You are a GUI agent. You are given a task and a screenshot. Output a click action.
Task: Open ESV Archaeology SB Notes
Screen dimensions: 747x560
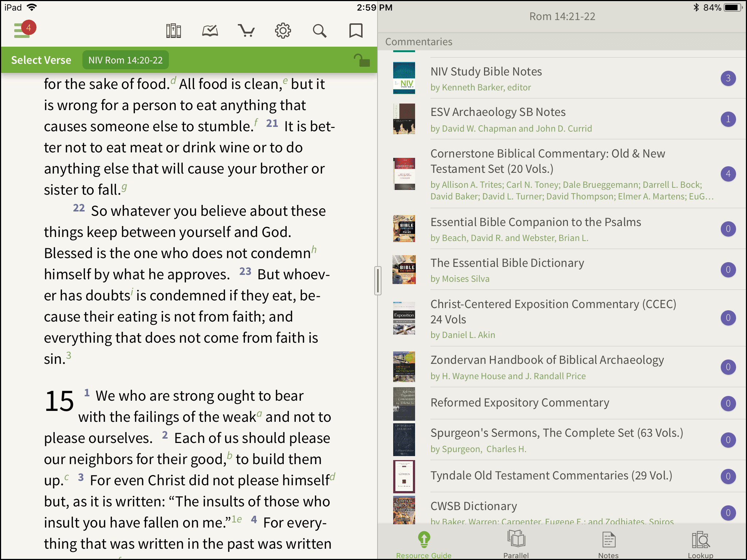(562, 119)
